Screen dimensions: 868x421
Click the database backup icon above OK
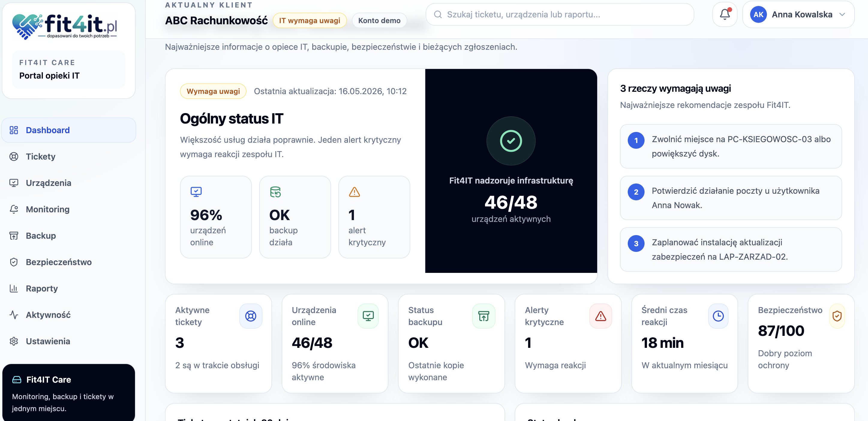point(275,192)
